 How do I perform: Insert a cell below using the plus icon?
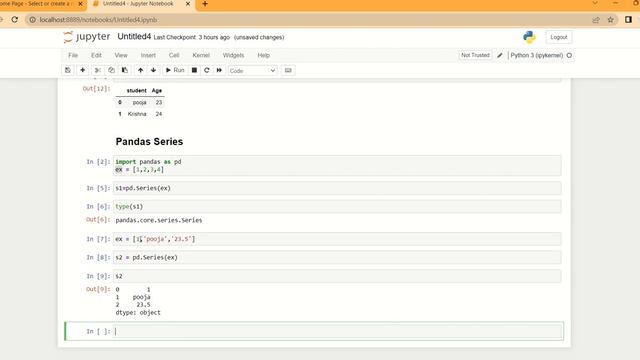pyautogui.click(x=82, y=70)
